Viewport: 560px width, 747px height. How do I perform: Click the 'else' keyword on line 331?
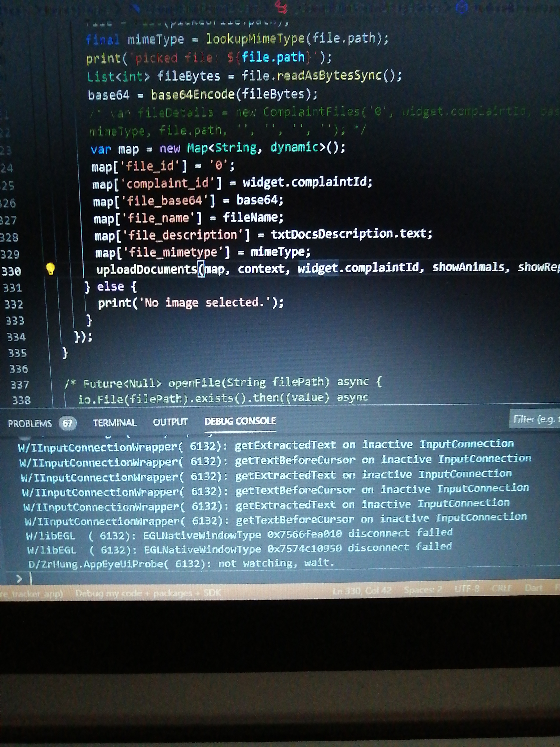tap(110, 287)
